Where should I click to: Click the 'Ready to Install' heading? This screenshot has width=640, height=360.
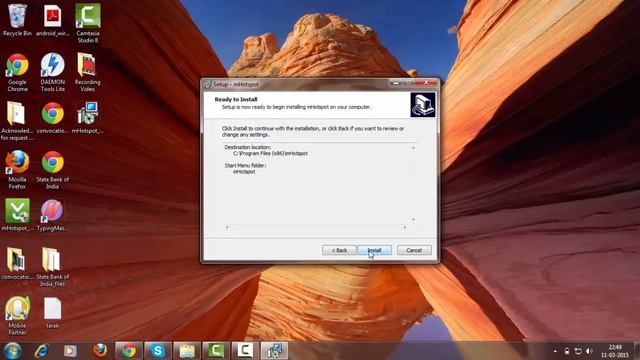point(236,99)
